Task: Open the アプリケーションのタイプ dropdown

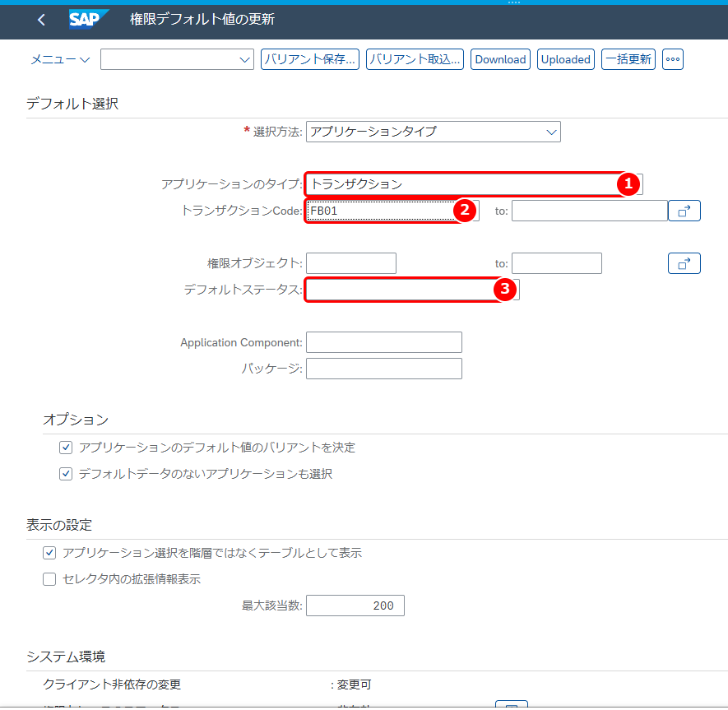Action: (x=474, y=184)
